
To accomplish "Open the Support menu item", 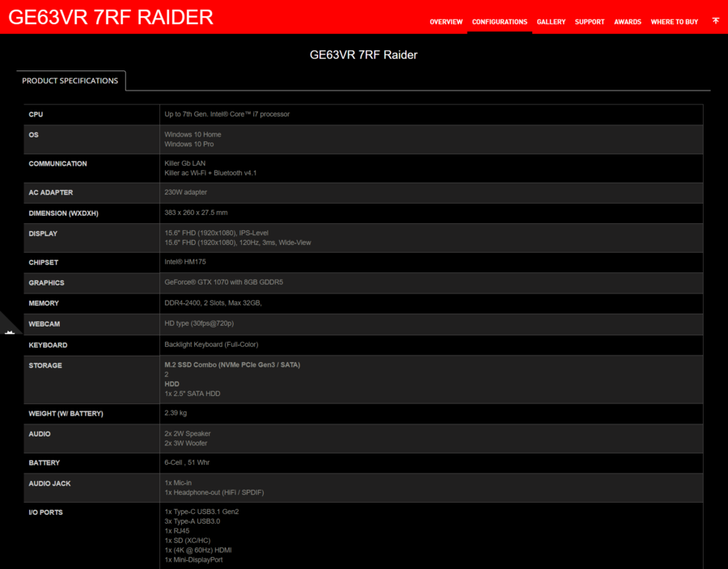I will [590, 22].
